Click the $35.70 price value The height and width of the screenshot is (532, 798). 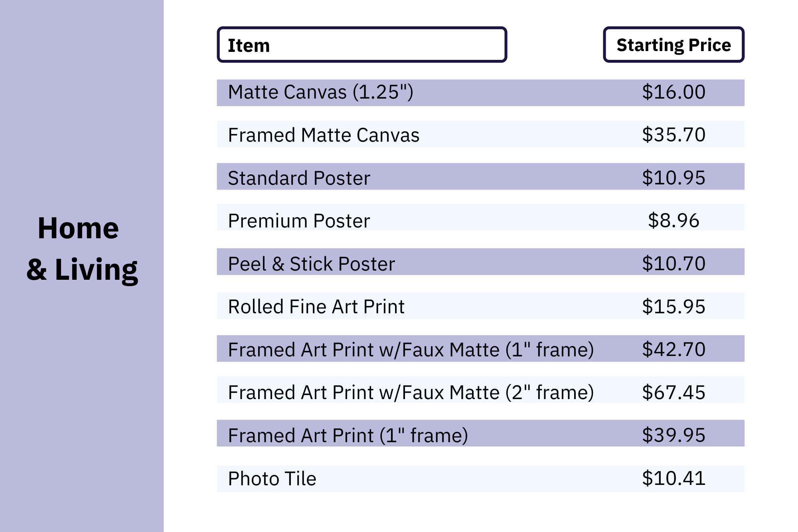click(x=674, y=135)
